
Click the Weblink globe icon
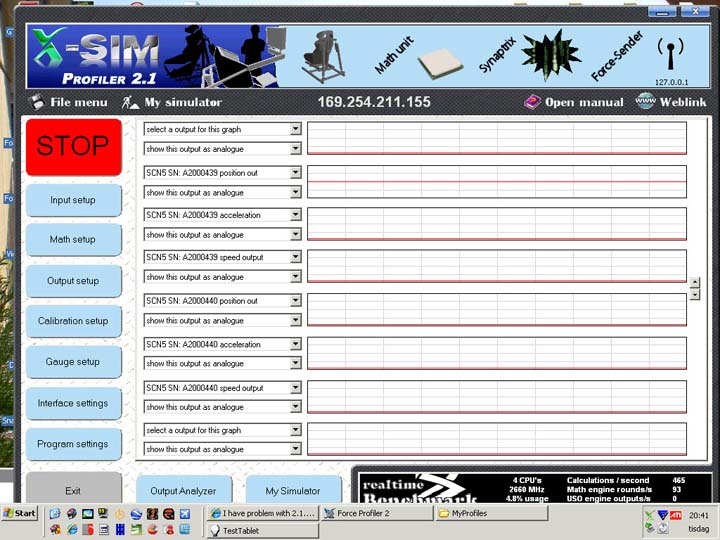coord(646,102)
